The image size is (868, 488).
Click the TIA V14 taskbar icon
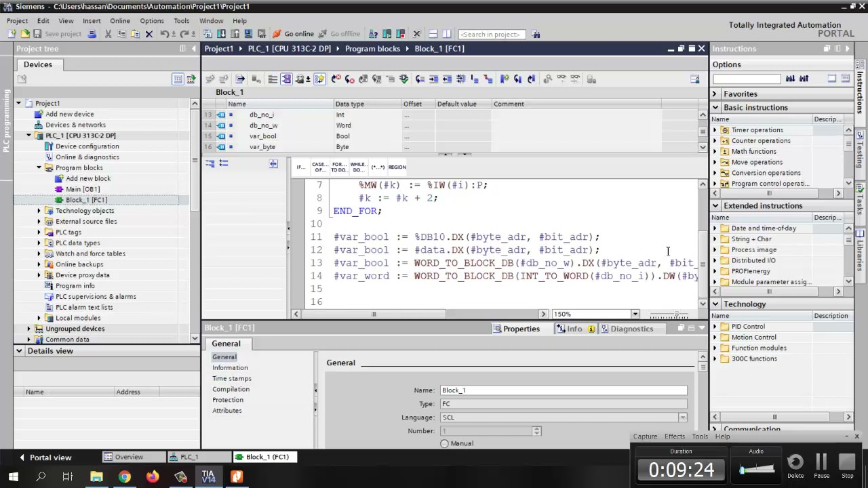tap(208, 476)
